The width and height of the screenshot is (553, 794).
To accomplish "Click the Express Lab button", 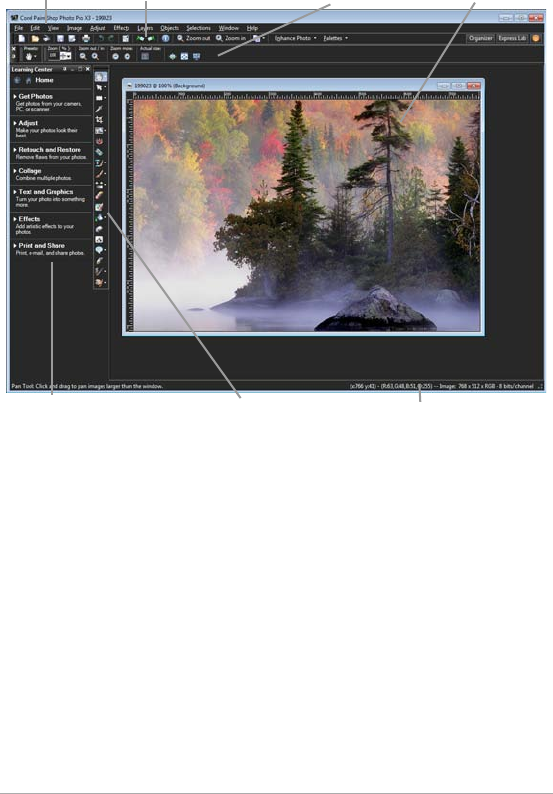I will [512, 38].
